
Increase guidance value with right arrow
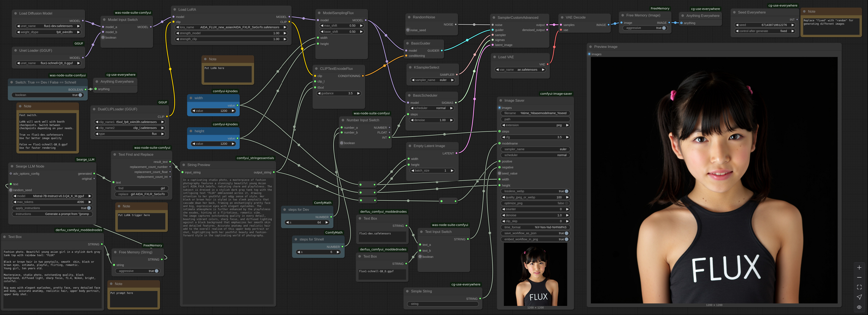coord(358,93)
